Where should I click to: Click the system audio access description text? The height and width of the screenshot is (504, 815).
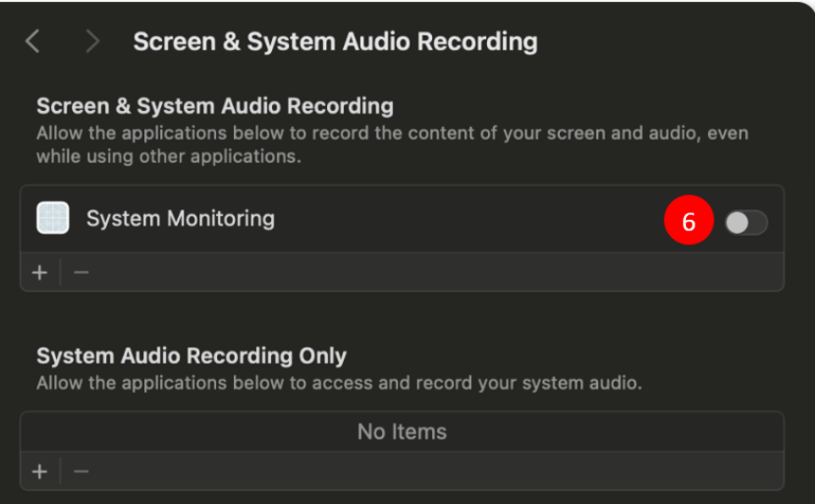(x=338, y=384)
